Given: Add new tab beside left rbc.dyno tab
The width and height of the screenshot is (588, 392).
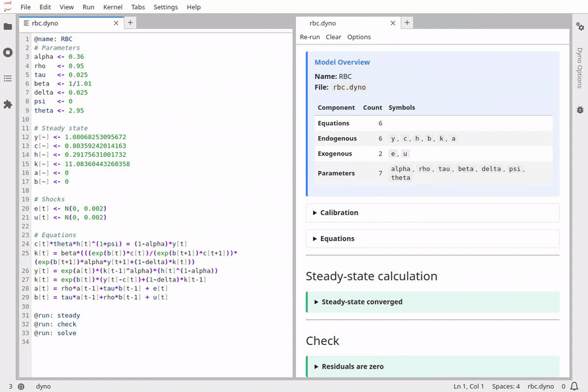Looking at the screenshot, I should click(130, 23).
